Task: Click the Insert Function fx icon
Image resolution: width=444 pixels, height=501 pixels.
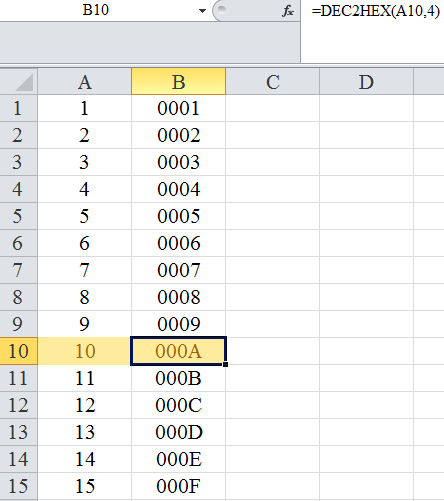Action: click(288, 11)
